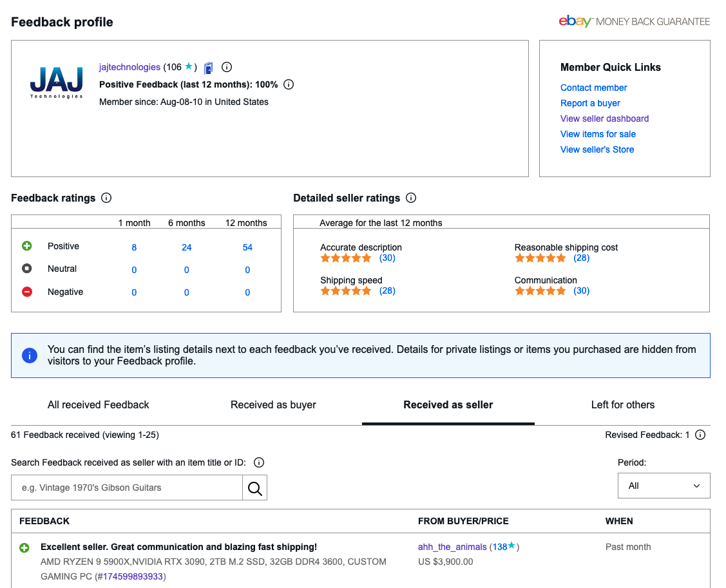Click the search magnifier icon button

(x=254, y=488)
